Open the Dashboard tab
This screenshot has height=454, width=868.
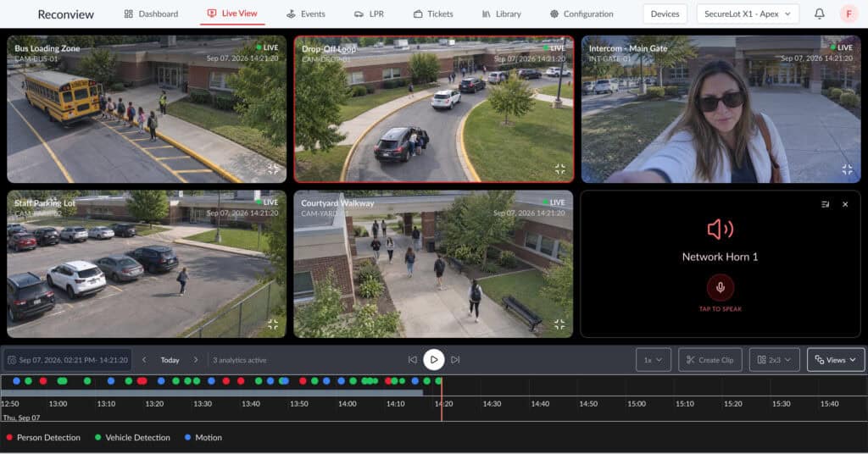(x=151, y=14)
